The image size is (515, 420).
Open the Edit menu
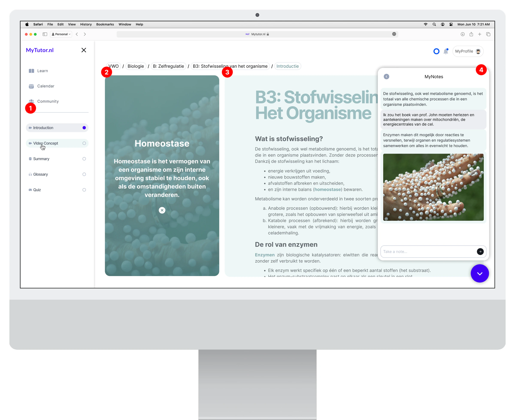pos(61,24)
